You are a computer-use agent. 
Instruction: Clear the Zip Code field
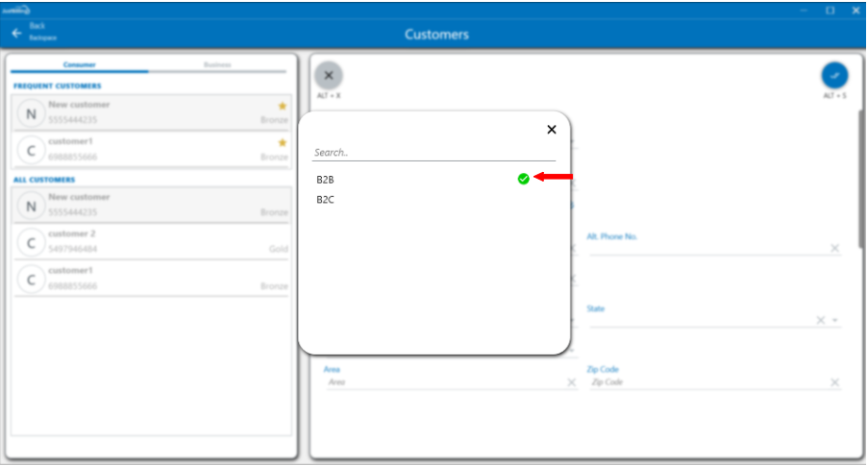pos(834,382)
